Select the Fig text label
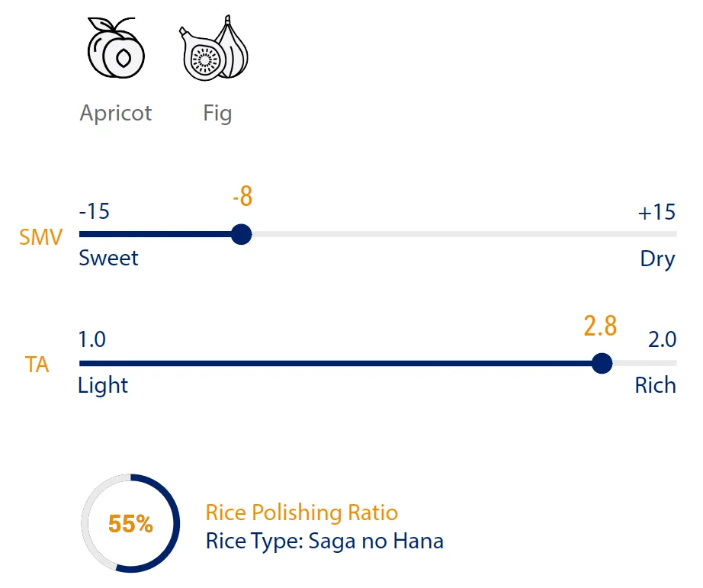Viewport: 703px width, 588px height. [x=217, y=114]
